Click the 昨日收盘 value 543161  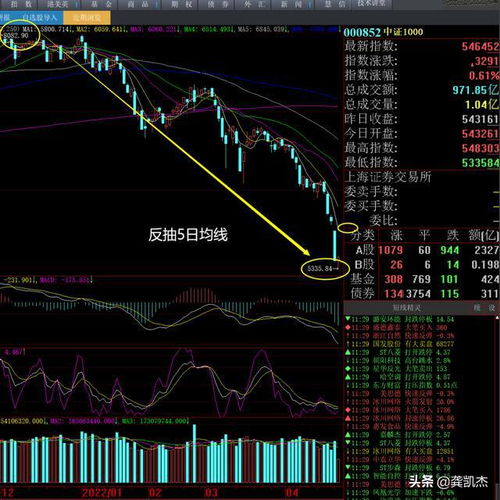pos(480,119)
